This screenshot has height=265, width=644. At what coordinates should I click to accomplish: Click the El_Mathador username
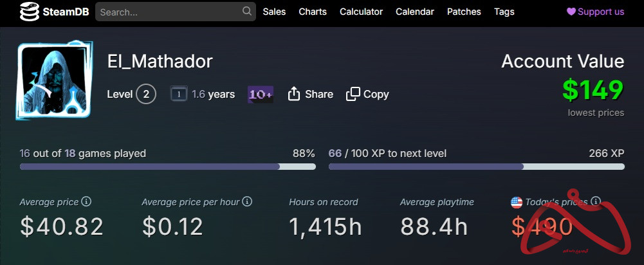click(160, 61)
